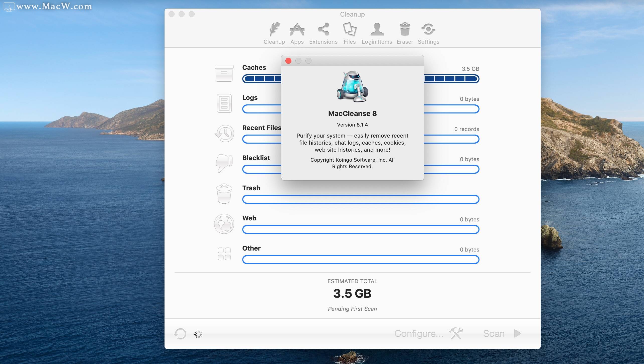This screenshot has width=644, height=364.
Task: Drag the Caches progress bar slider
Action: tap(360, 79)
